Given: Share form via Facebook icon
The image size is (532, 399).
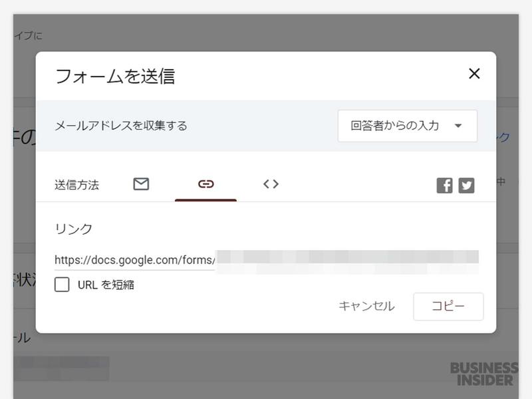Looking at the screenshot, I should pyautogui.click(x=444, y=186).
